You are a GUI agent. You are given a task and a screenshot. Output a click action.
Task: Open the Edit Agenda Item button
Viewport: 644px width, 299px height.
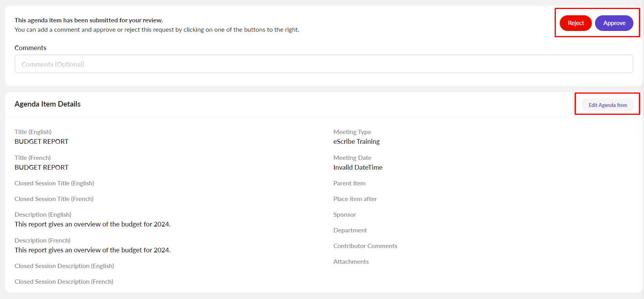[608, 105]
